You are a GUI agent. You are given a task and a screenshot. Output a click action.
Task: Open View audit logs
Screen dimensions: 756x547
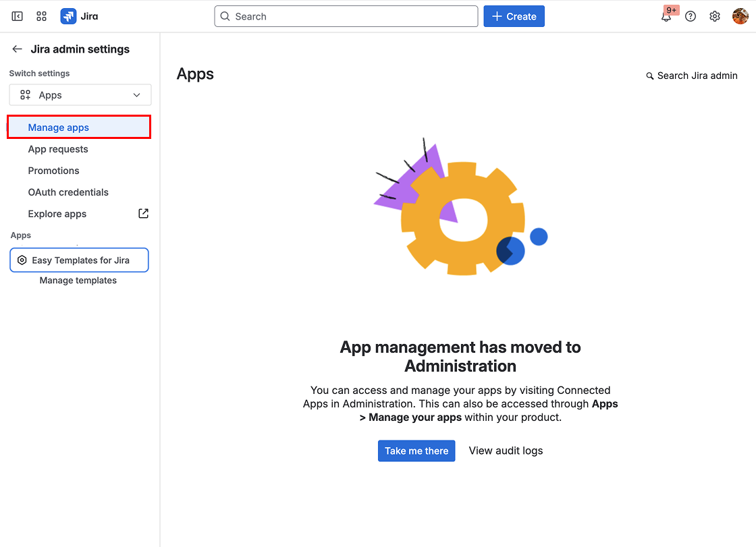[506, 451]
